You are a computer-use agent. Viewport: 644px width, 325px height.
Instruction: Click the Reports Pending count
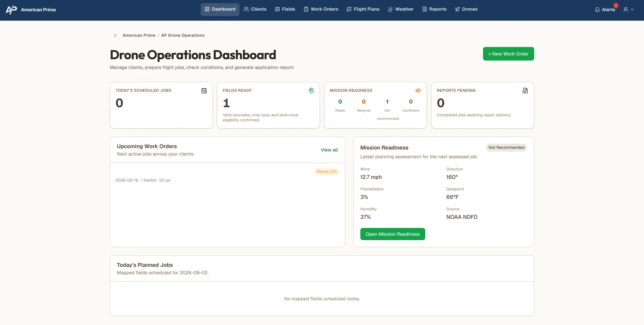pos(441,103)
